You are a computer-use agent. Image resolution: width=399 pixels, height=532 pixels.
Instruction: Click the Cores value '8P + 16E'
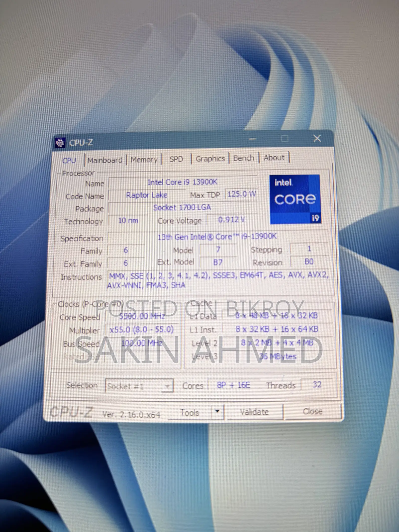pos(233,385)
